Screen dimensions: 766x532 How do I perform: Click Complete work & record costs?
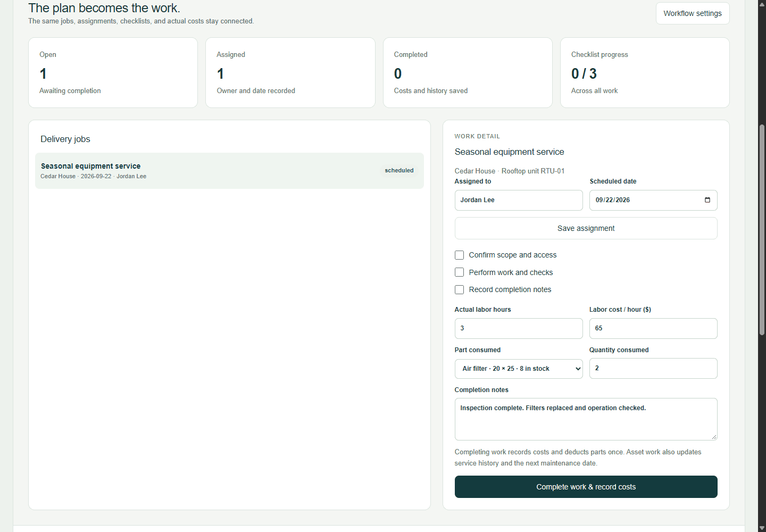(x=586, y=487)
